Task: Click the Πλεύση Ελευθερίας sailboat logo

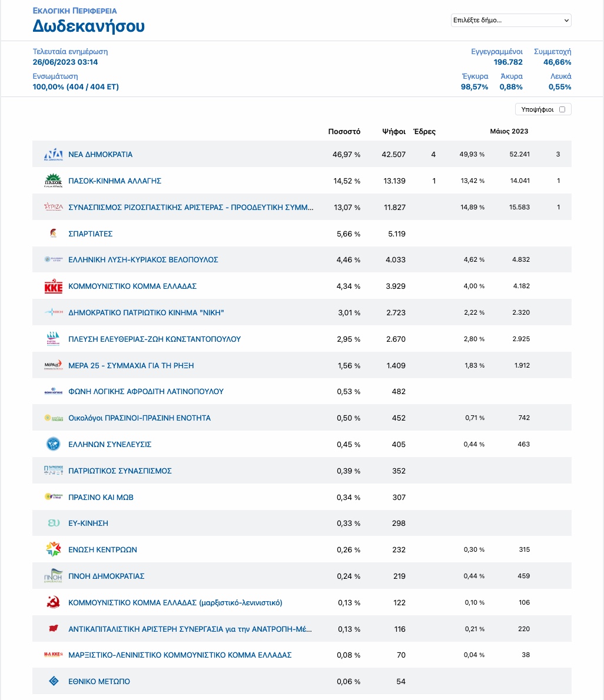Action: pos(53,339)
